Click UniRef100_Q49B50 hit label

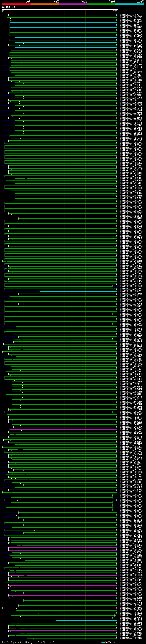131,552
